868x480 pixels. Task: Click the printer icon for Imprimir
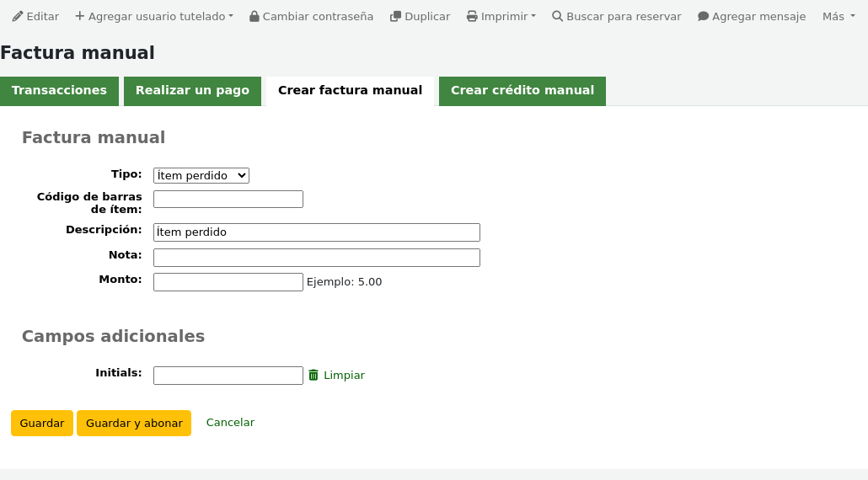coord(472,17)
